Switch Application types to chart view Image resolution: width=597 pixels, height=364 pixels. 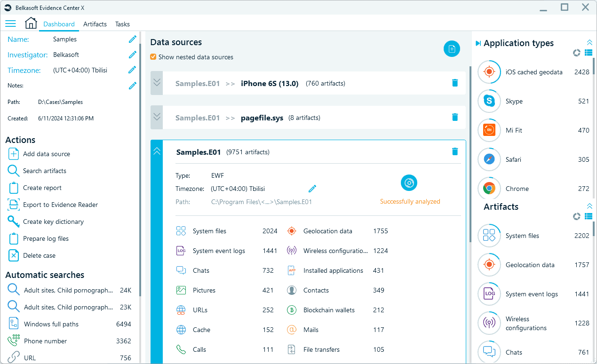click(x=577, y=53)
